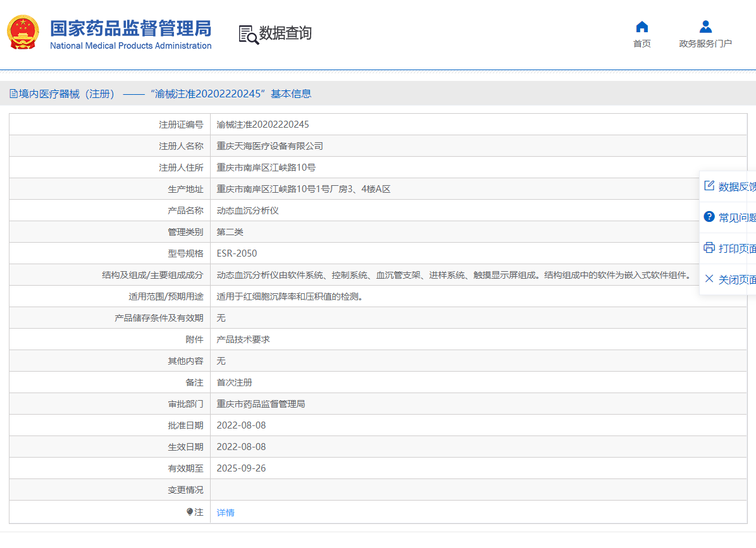Click the 关闭页面 X icon
The image size is (756, 548).
click(709, 279)
